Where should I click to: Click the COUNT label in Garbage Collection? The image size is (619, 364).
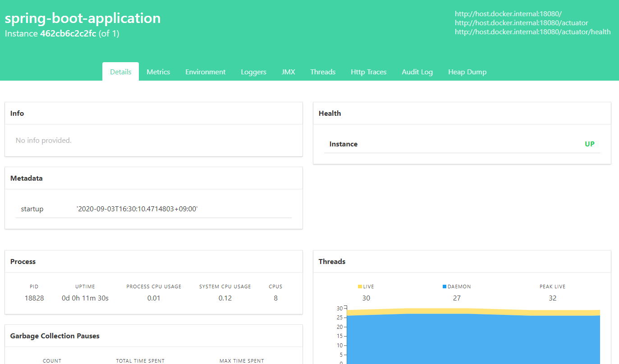[x=52, y=361]
